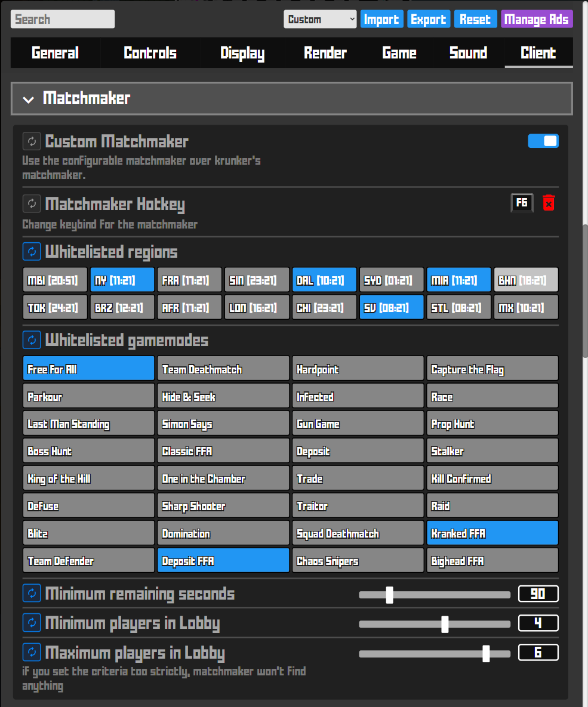Click the Minimum players in Lobby slider
The width and height of the screenshot is (588, 707).
435,624
